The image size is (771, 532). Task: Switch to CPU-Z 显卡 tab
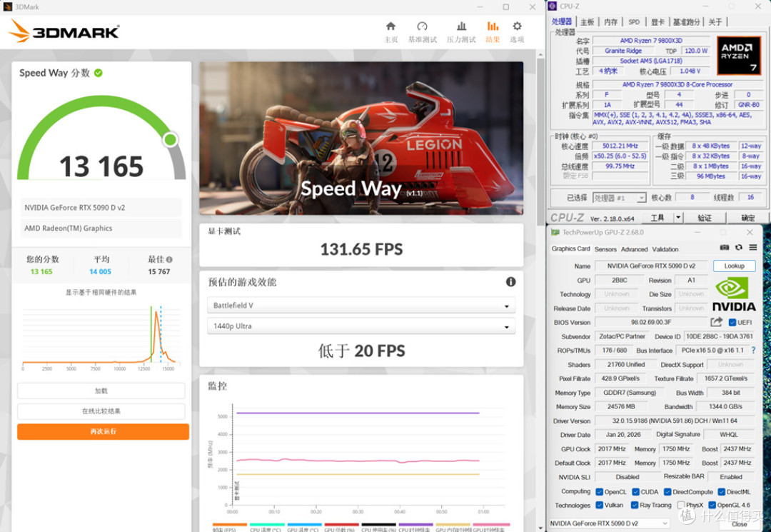pos(657,21)
